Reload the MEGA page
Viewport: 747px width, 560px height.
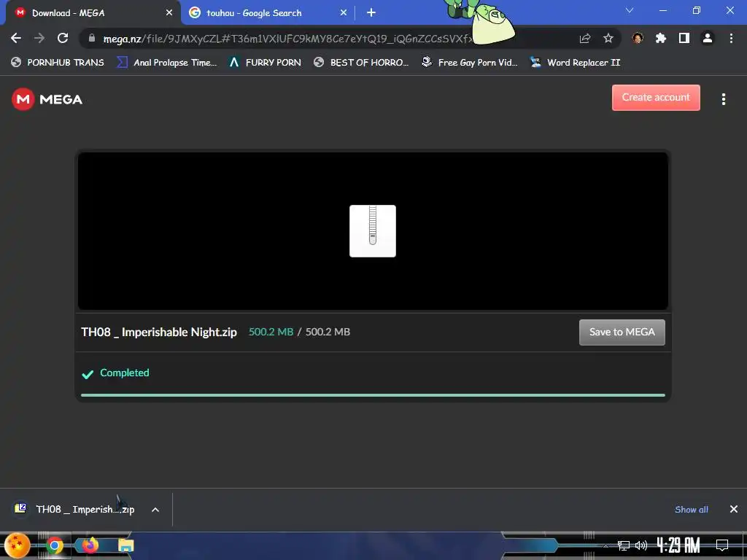pyautogui.click(x=63, y=38)
